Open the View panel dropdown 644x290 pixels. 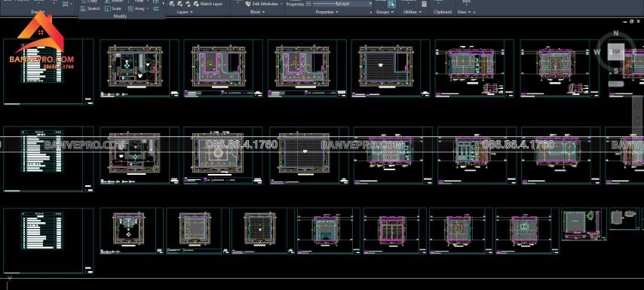pyautogui.click(x=464, y=12)
